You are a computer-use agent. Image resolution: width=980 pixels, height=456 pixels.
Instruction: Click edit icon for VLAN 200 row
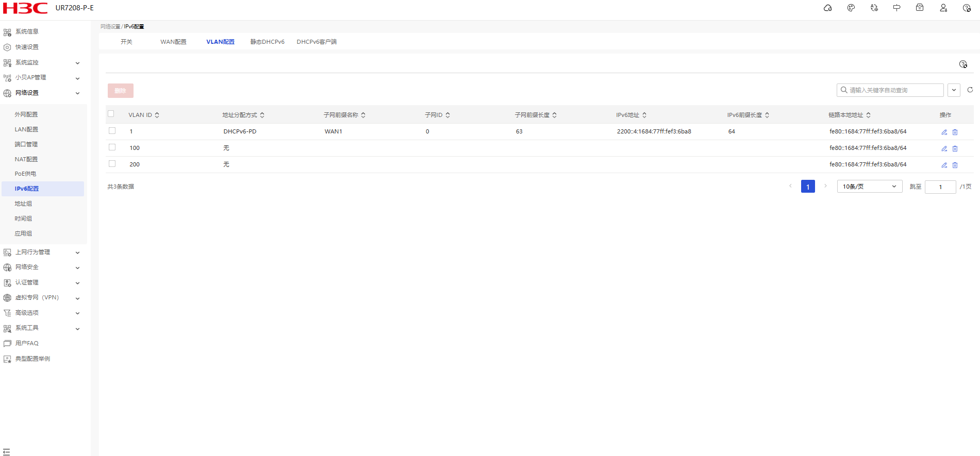[944, 165]
